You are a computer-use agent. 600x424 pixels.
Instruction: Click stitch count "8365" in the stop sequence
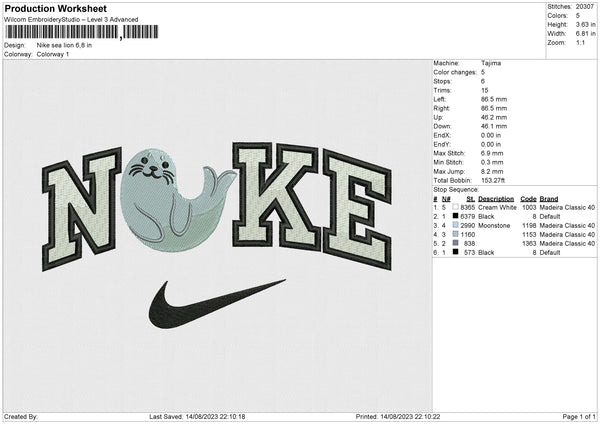click(x=468, y=207)
